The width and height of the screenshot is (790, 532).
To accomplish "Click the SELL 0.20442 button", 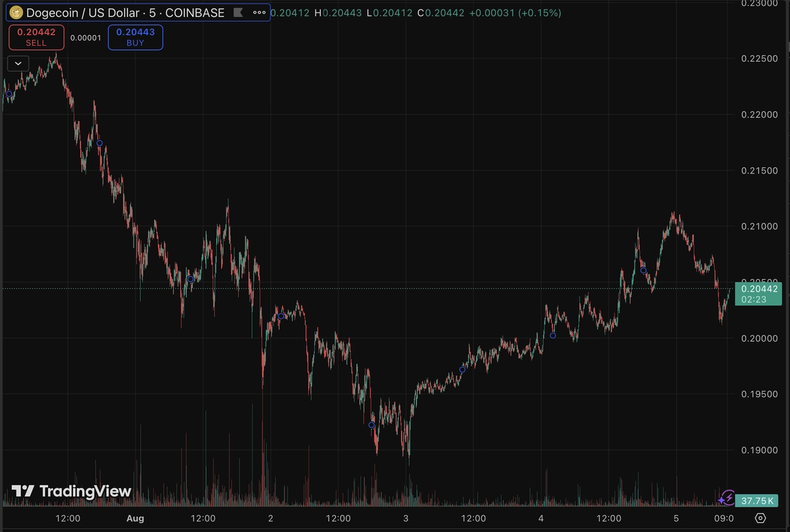I will pyautogui.click(x=36, y=37).
